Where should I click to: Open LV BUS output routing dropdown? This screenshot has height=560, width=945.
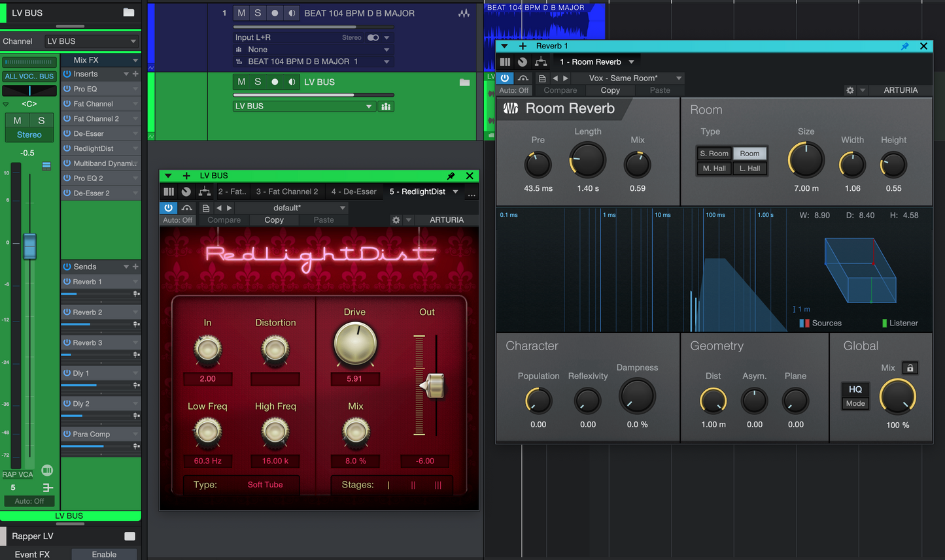click(305, 107)
